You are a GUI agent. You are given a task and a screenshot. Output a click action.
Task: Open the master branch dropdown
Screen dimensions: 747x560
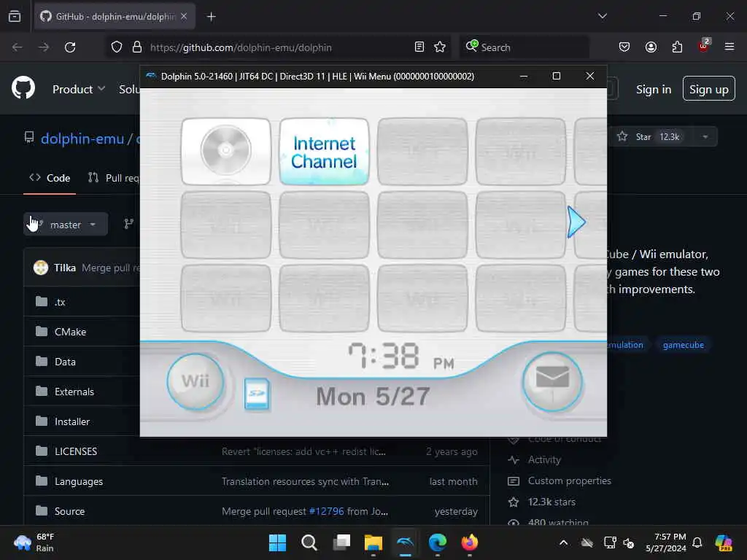tap(66, 225)
